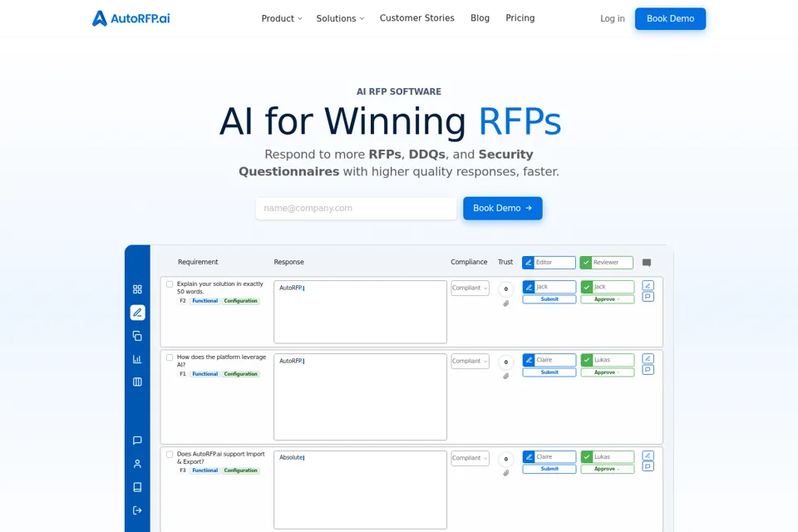
Task: Open the columns layout sidebar icon
Action: click(137, 382)
